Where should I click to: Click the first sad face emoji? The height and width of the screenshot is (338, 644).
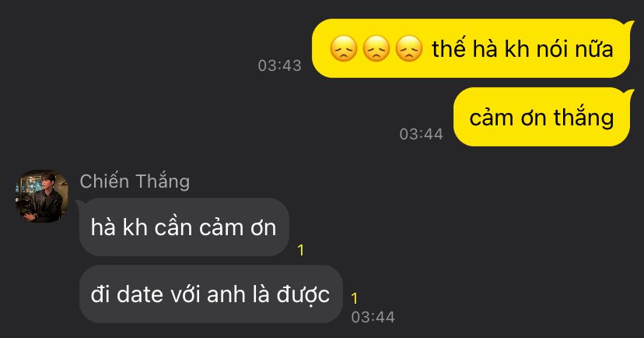coord(343,49)
